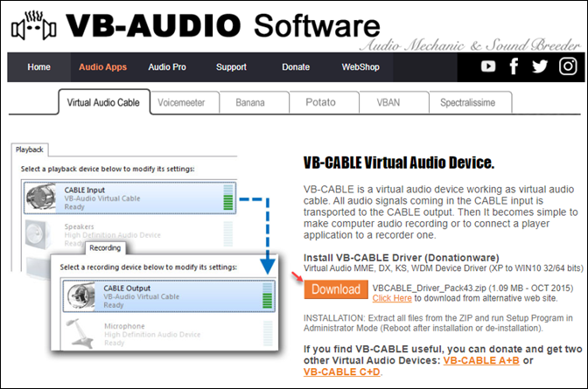The width and height of the screenshot is (588, 389).
Task: Click the 'Select a playback device' instruction text
Action: pyautogui.click(x=108, y=169)
